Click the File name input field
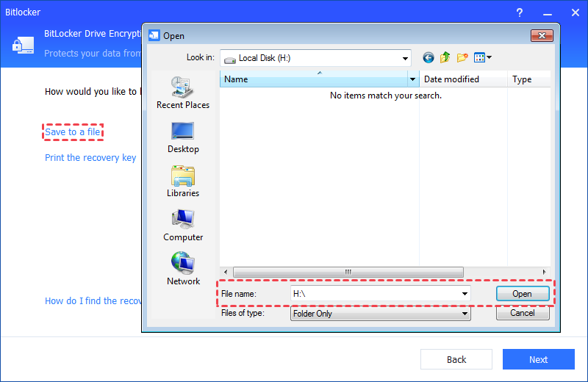The height and width of the screenshot is (382, 588). (x=380, y=294)
